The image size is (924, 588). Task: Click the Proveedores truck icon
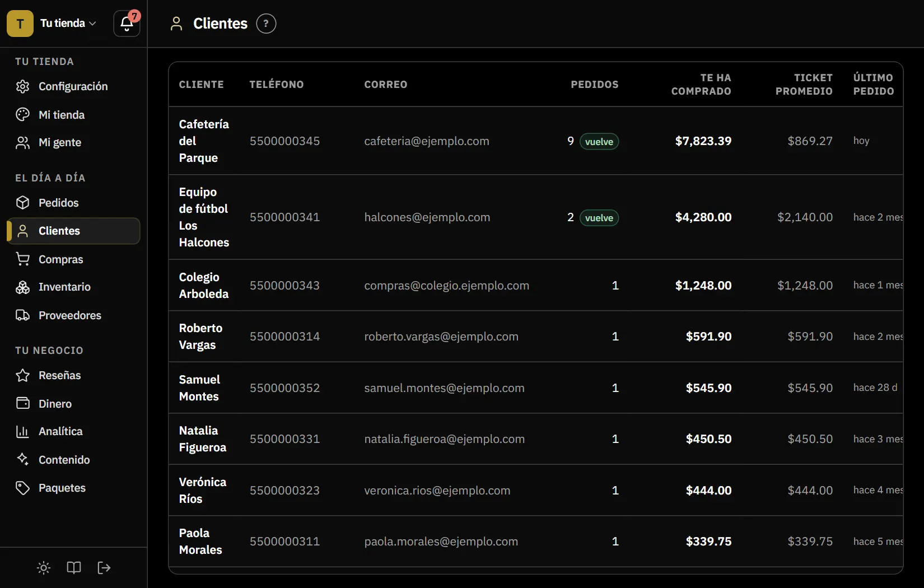tap(23, 315)
